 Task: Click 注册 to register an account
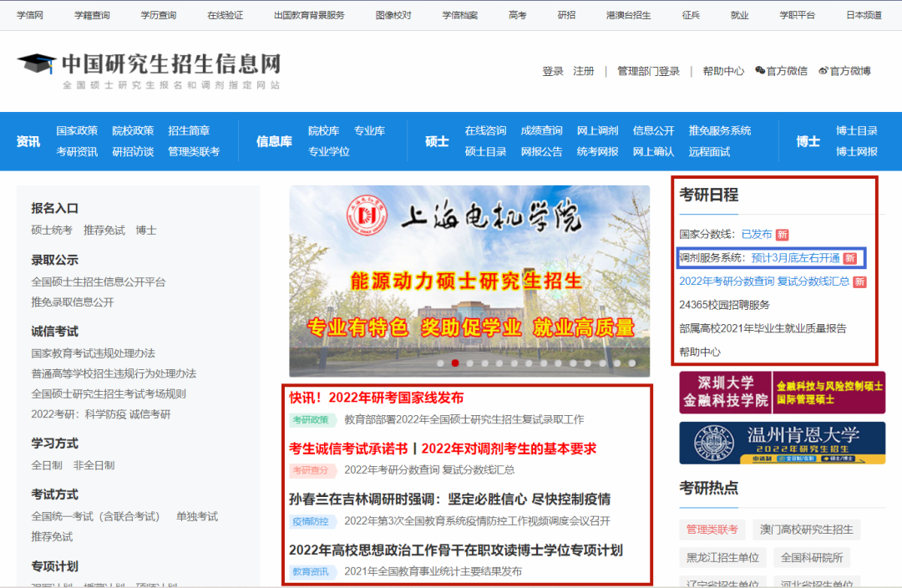584,71
